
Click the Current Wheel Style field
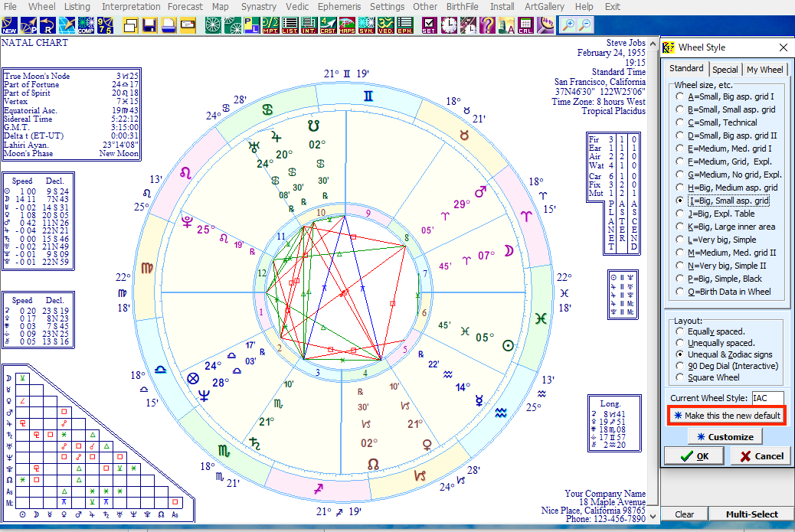click(x=767, y=398)
